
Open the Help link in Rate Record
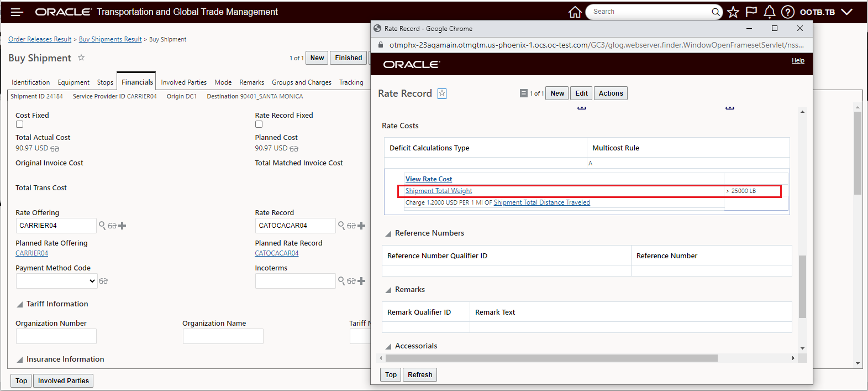click(x=798, y=60)
